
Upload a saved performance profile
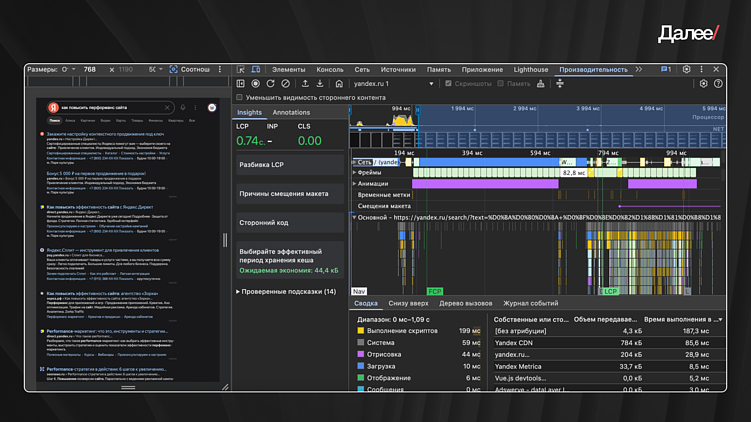[x=305, y=84]
